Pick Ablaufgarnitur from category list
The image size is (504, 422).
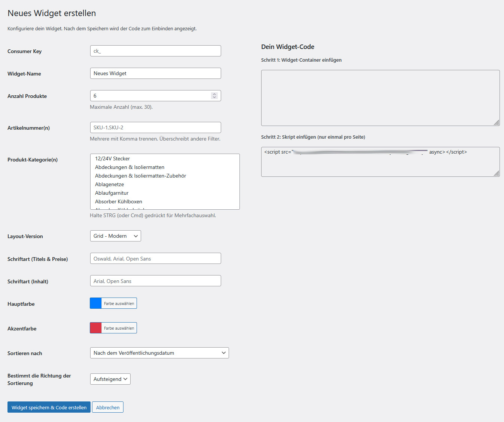(112, 193)
